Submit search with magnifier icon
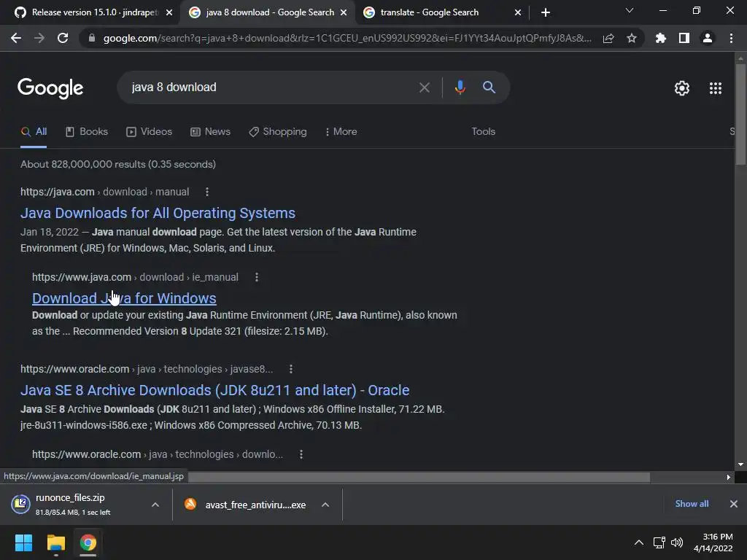 tap(489, 87)
